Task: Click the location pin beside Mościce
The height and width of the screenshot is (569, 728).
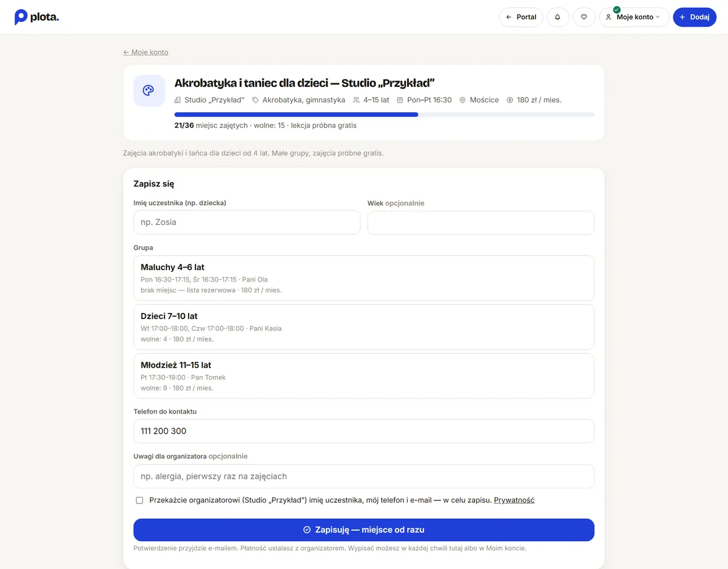Action: pos(463,100)
